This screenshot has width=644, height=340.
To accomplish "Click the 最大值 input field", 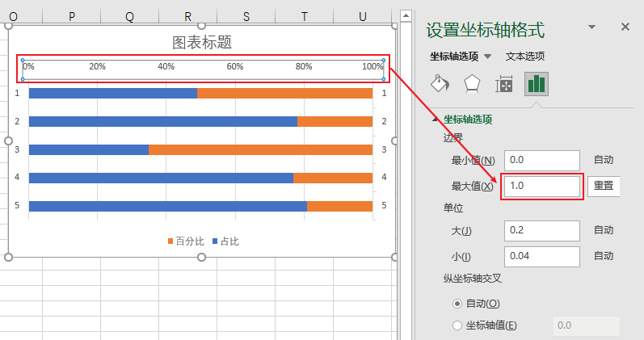I will tap(541, 186).
